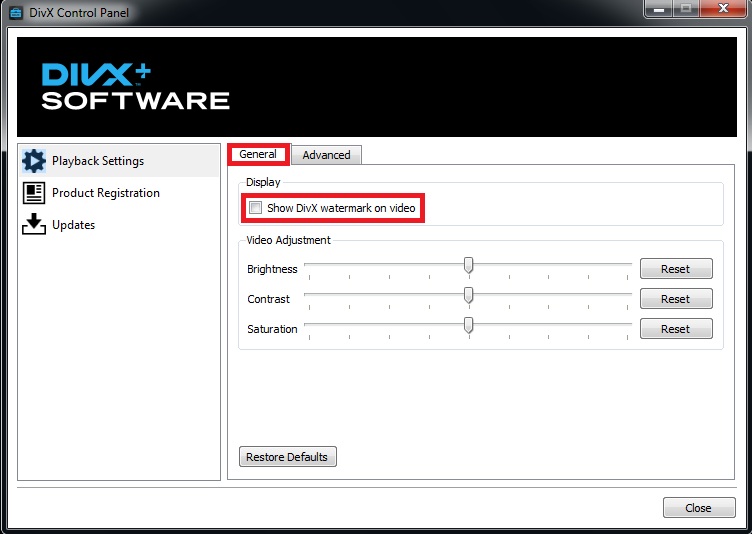Minimize the DivX Control Panel window
Image resolution: width=752 pixels, height=534 pixels.
click(658, 9)
